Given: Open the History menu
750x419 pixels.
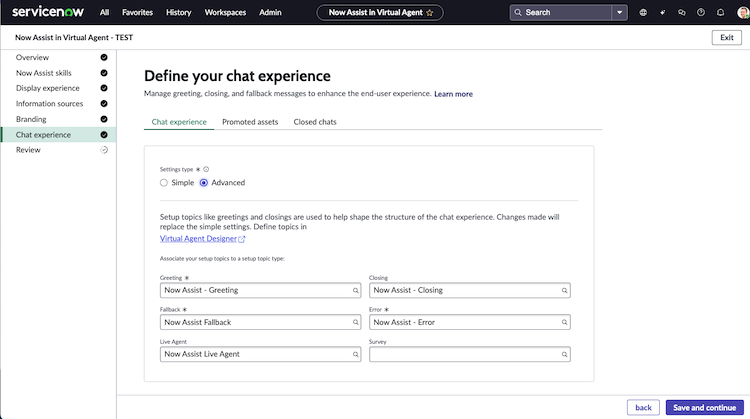Looking at the screenshot, I should (x=178, y=12).
